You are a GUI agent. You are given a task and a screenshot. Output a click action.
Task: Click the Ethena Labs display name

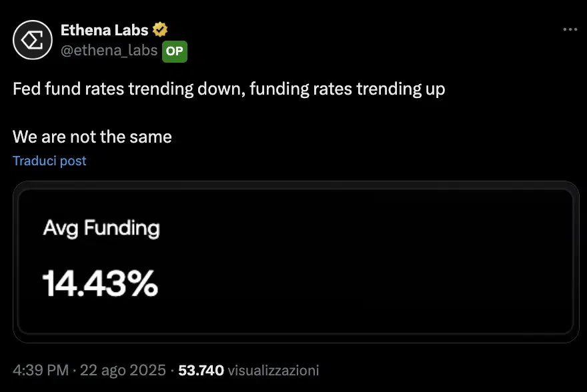pyautogui.click(x=105, y=30)
